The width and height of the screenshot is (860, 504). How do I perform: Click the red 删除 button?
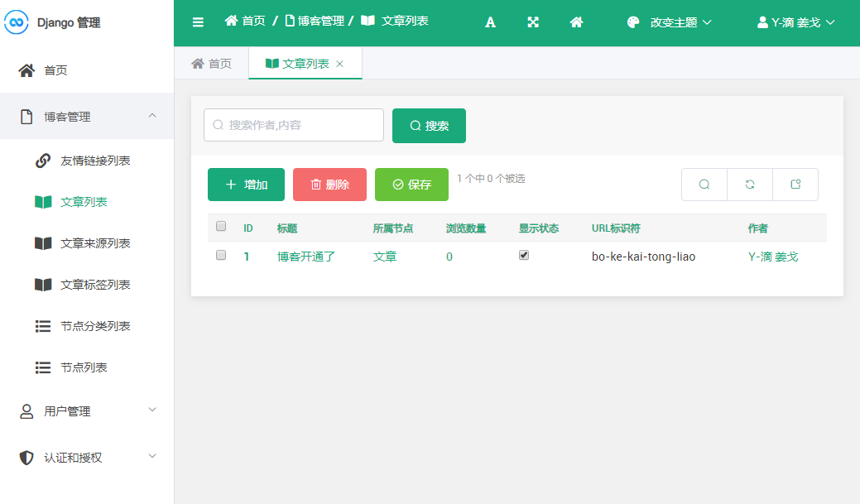point(329,185)
